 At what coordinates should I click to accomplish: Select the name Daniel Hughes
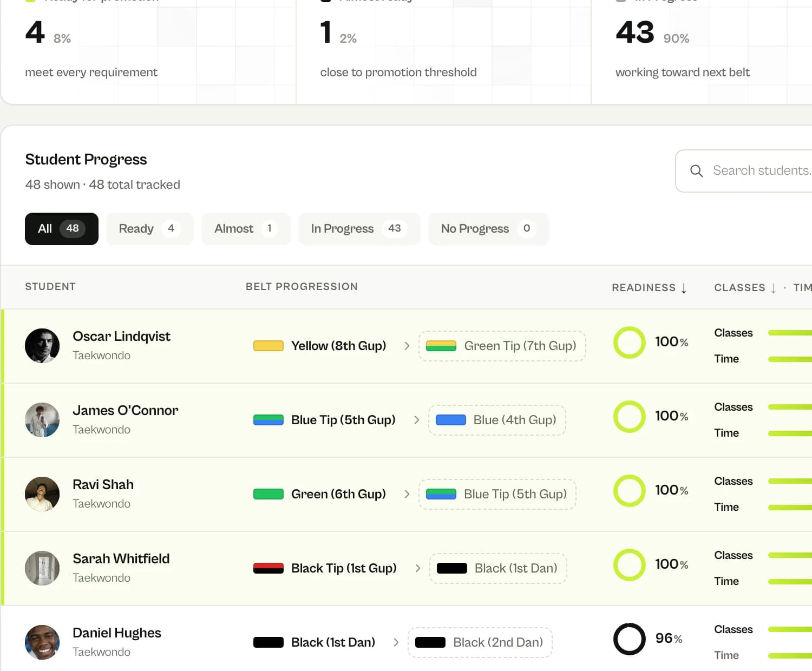[x=117, y=633]
